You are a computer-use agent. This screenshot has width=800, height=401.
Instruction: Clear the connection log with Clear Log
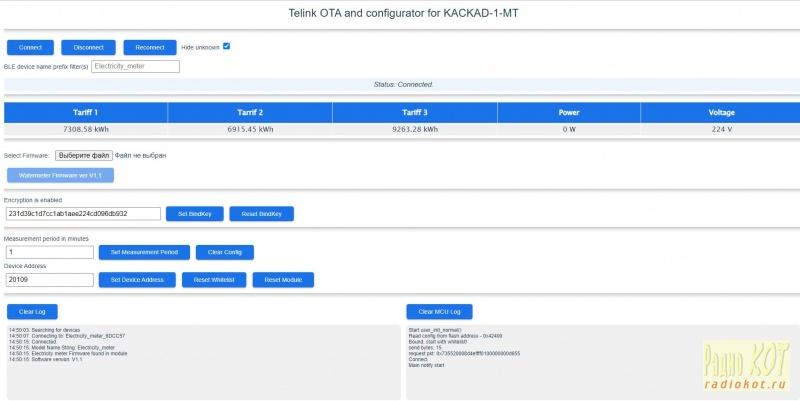click(32, 311)
